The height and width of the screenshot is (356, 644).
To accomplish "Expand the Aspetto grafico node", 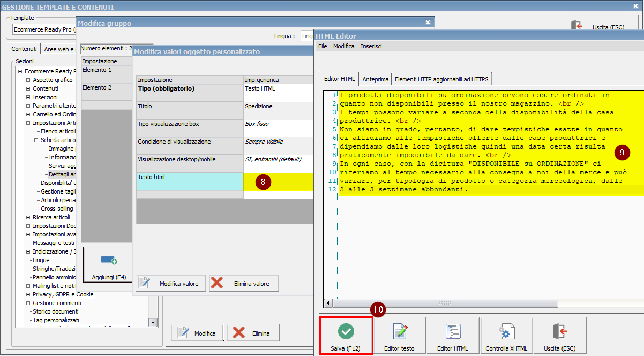I will (28, 80).
